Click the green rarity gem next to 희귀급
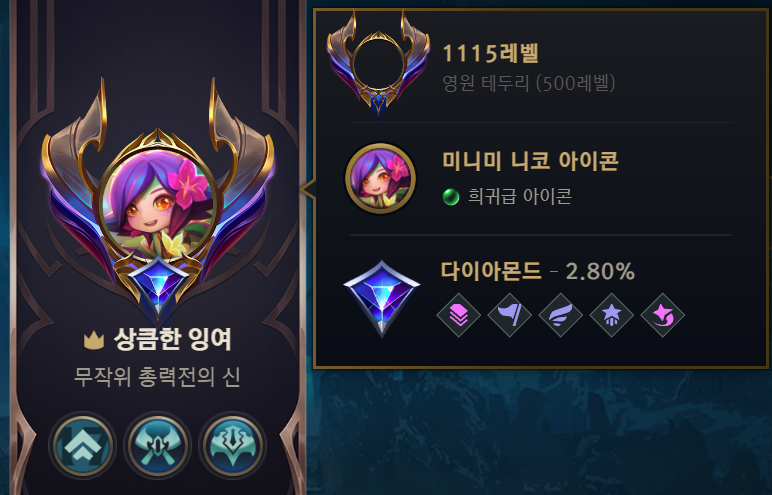Image resolution: width=772 pixels, height=495 pixels. click(451, 197)
